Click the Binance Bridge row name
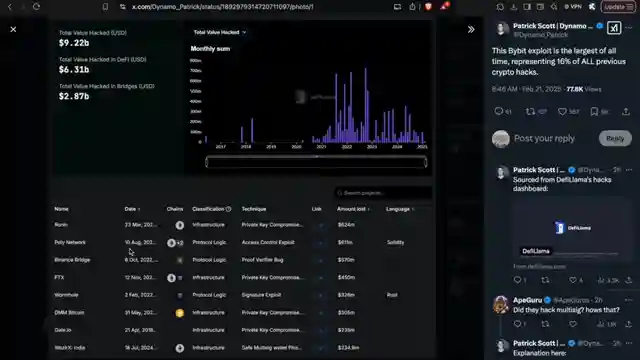This screenshot has width=640, height=360. 72,260
